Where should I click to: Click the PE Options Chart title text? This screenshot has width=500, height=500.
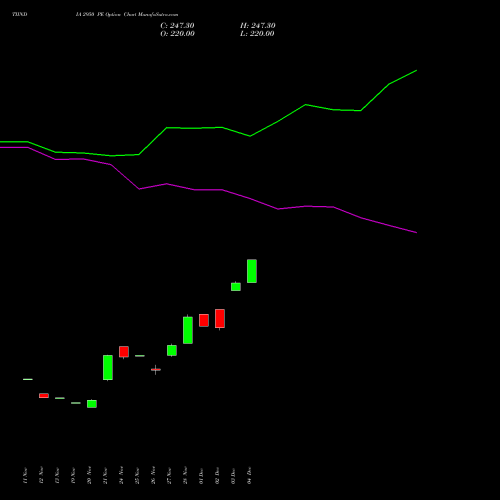[x=127, y=15]
